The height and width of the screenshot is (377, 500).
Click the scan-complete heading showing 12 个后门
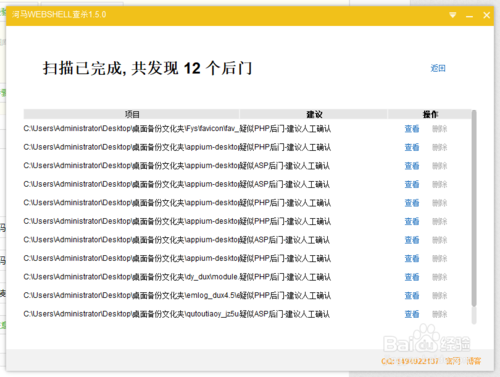(147, 68)
